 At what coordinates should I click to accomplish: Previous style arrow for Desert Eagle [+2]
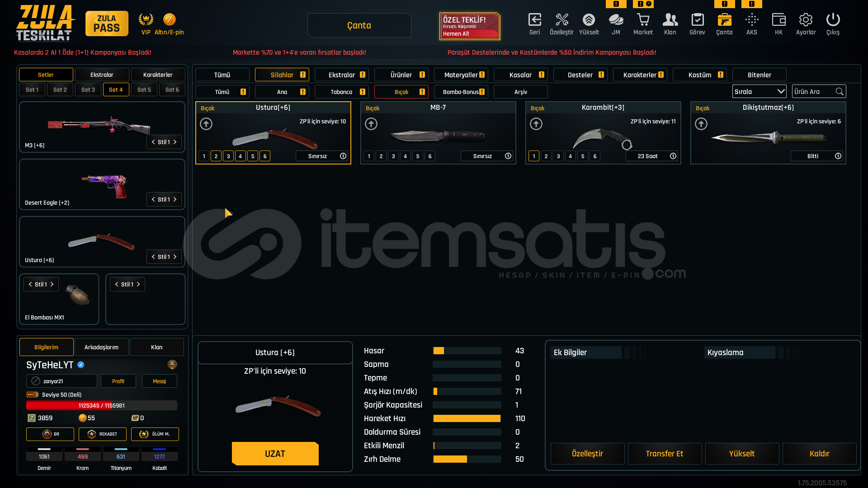coord(153,199)
